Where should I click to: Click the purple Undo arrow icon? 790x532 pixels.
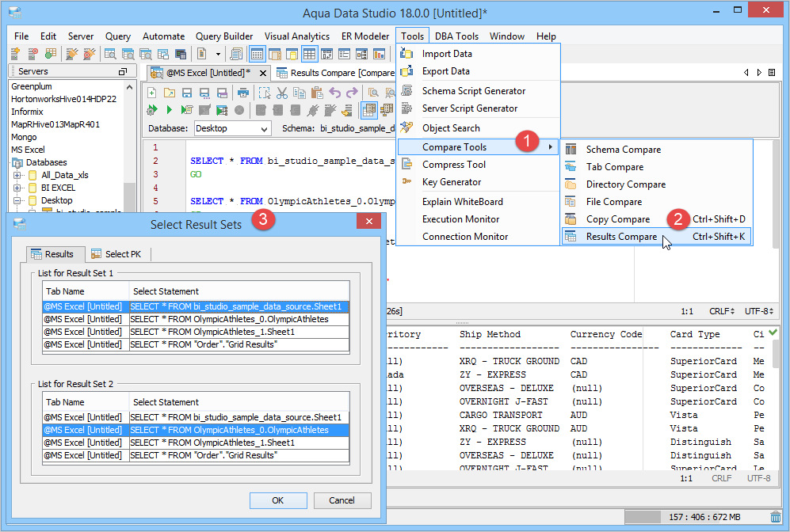pyautogui.click(x=334, y=92)
